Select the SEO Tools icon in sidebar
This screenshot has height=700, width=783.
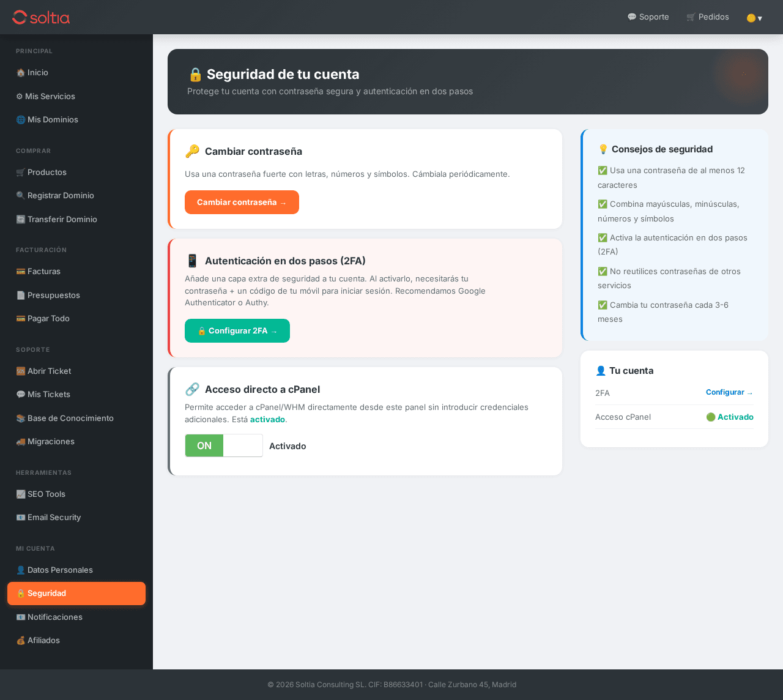[20, 494]
